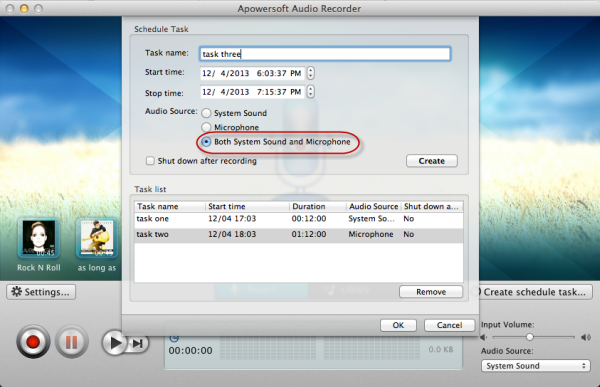
Task: Click the Stop time stepper arrows
Action: click(311, 91)
